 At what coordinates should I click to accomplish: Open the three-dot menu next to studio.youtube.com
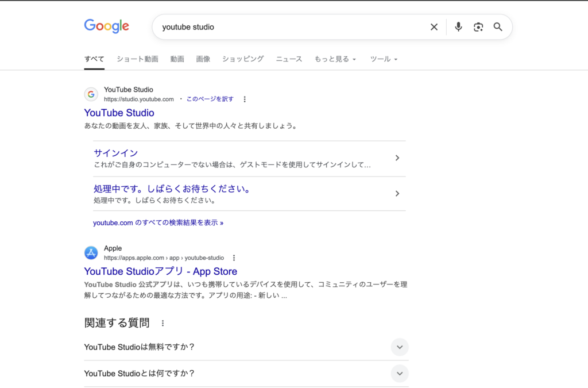pyautogui.click(x=245, y=99)
